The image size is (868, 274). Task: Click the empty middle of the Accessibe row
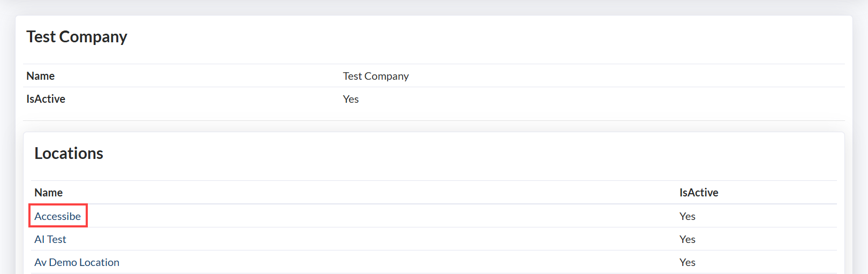(375, 216)
